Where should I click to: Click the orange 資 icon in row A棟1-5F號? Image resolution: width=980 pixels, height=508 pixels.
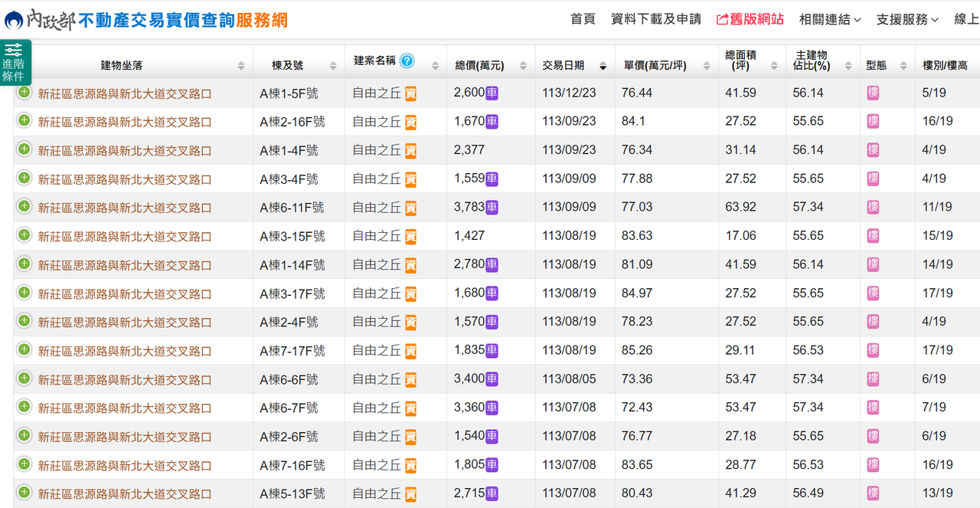410,93
